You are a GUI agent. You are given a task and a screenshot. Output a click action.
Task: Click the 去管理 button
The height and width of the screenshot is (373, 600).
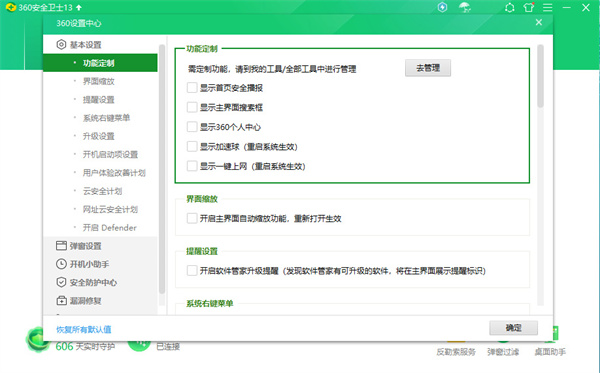[x=428, y=68]
